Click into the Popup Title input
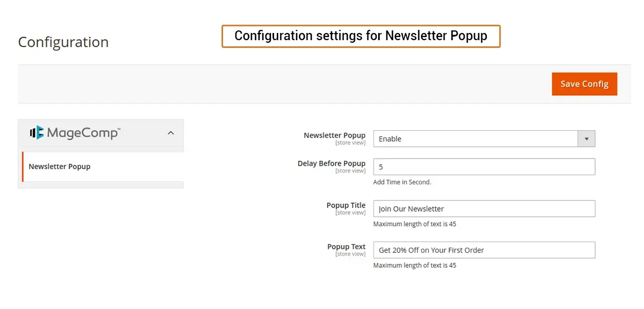This screenshot has height=309, width=644. click(x=484, y=209)
